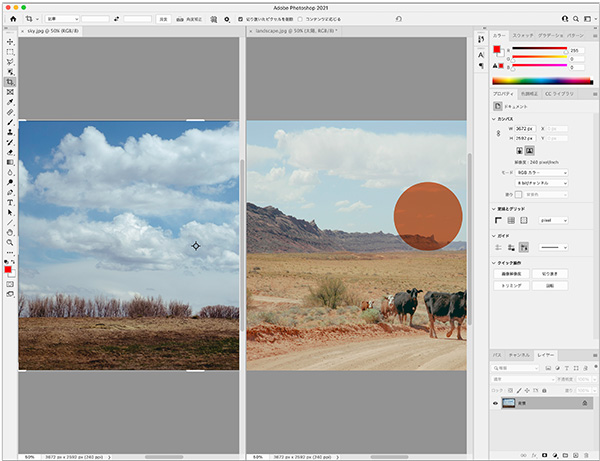Select the Pen tool

[10, 192]
